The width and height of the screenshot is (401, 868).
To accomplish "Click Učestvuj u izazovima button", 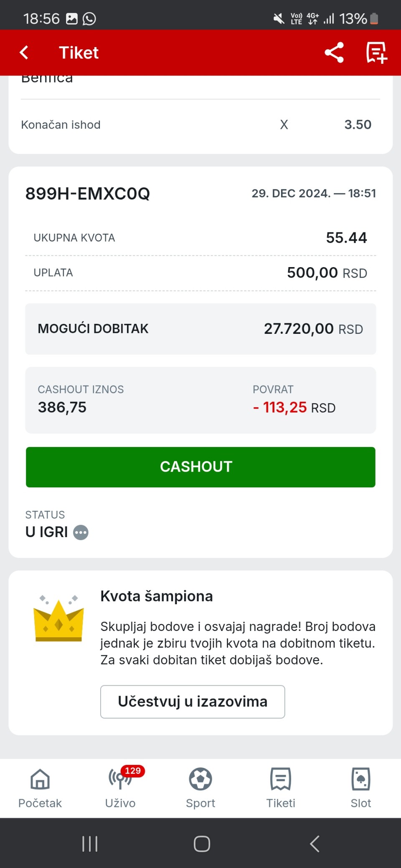I will click(x=193, y=702).
